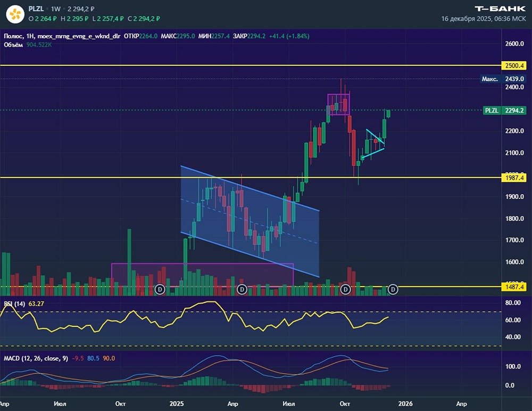This screenshot has width=532, height=411.
Task: Click the 2600.0 price axis label
Action: [514, 44]
